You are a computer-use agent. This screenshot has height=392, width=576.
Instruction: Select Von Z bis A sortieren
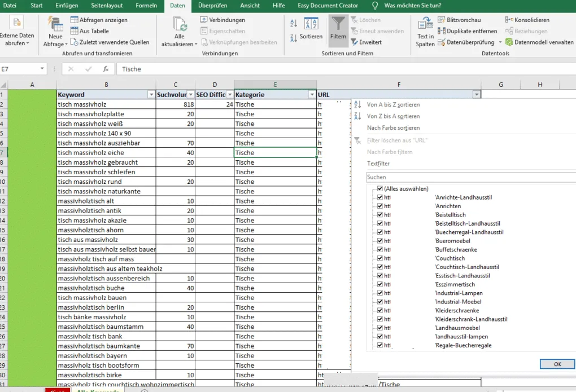(393, 116)
